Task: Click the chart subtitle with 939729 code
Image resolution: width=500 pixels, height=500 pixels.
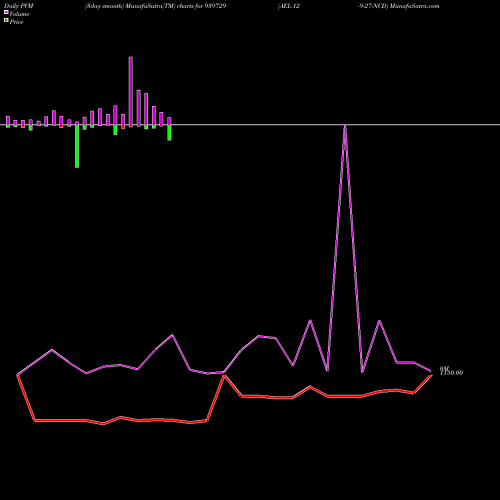Action: pos(156,6)
